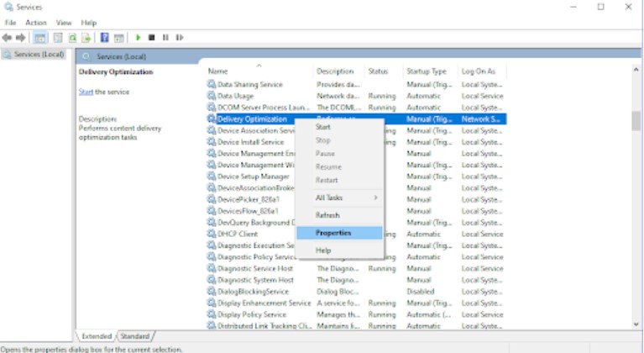This screenshot has height=353, width=644.
Task: Open the View menu
Action: point(64,23)
